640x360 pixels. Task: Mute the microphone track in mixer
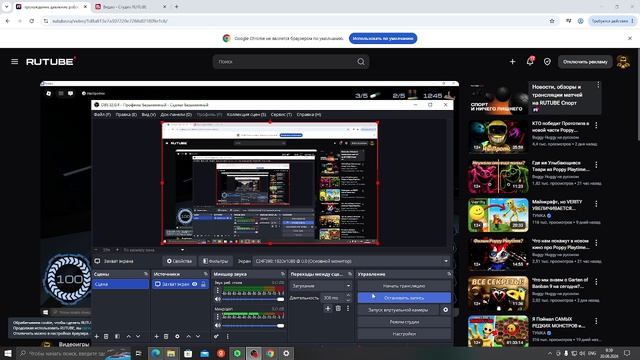click(218, 325)
